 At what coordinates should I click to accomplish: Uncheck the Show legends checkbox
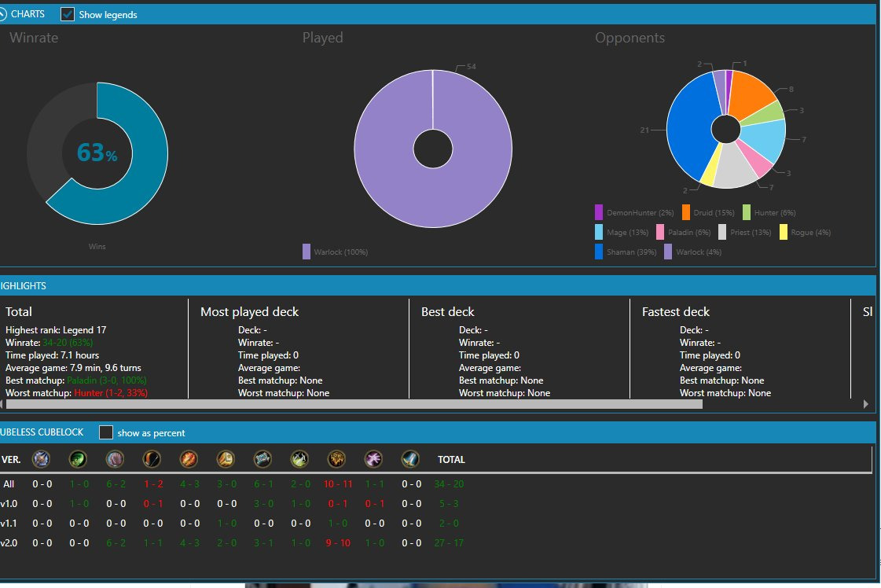[x=68, y=14]
